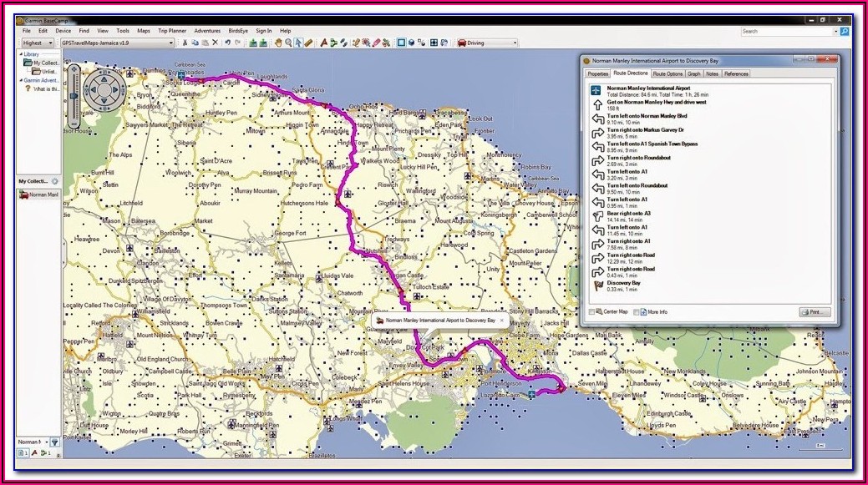
Task: Click the undo arrow icon
Action: point(226,43)
